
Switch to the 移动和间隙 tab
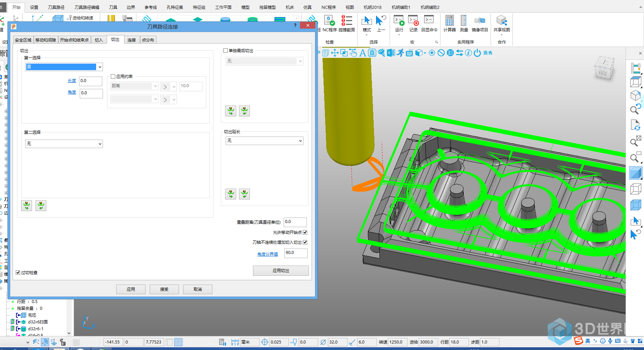[x=46, y=40]
